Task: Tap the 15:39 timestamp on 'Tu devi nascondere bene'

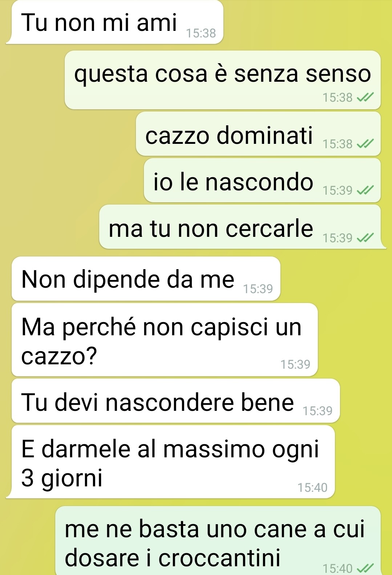Action: pos(318,411)
